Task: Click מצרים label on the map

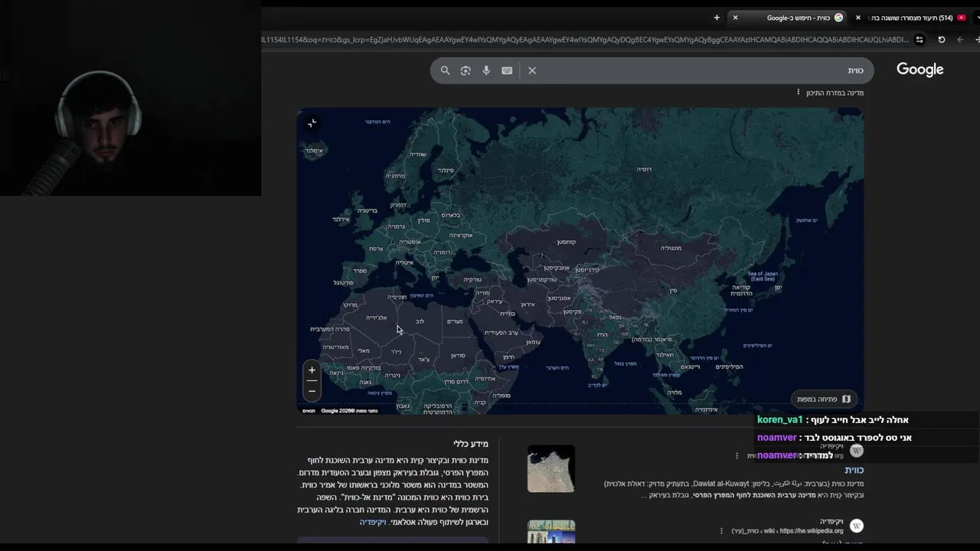Action: [455, 321]
